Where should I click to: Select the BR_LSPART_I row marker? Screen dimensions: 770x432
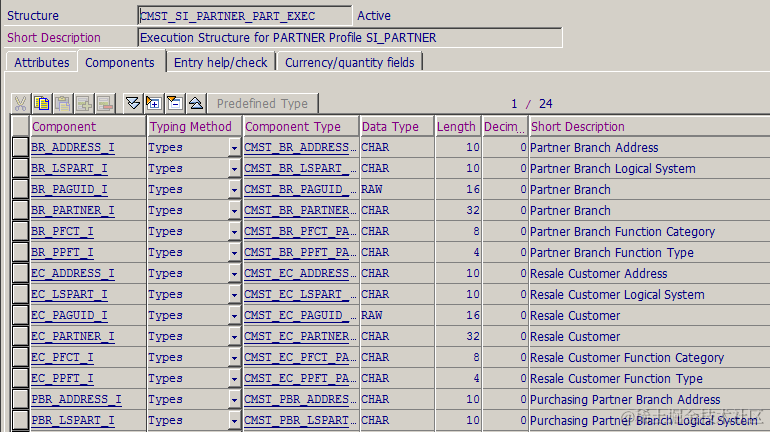coord(21,168)
